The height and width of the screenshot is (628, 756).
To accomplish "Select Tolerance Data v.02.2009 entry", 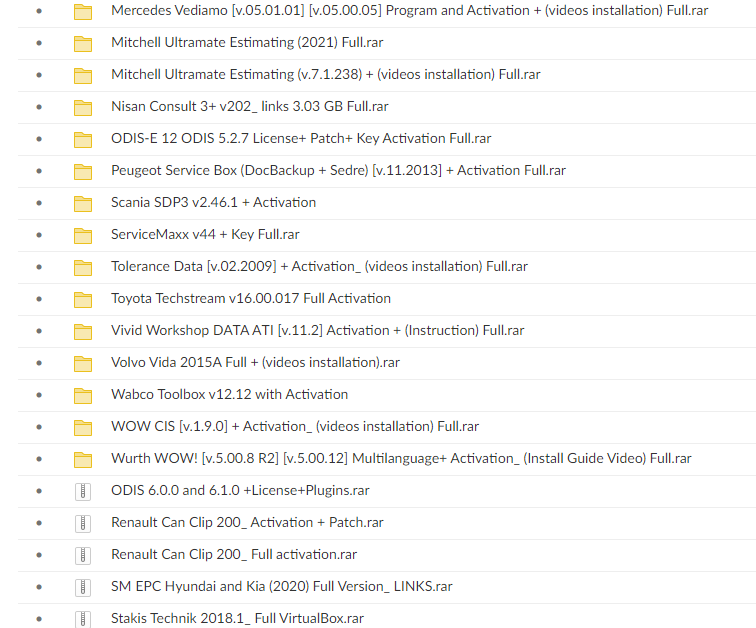I will point(319,267).
